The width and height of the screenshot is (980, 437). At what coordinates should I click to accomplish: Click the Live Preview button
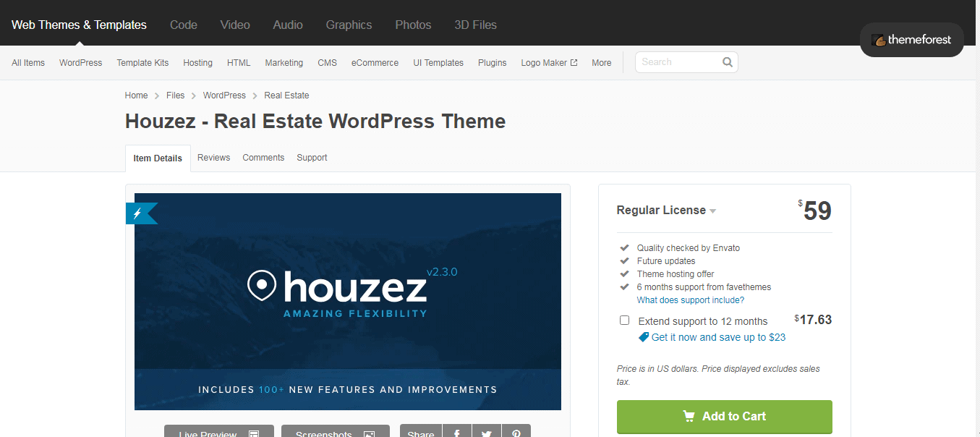[x=218, y=433]
